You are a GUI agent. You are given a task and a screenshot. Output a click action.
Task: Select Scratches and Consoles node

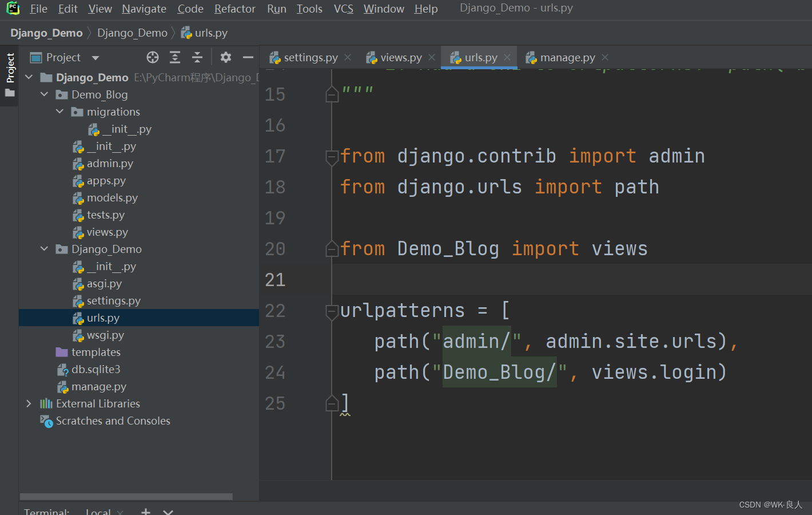(x=105, y=421)
